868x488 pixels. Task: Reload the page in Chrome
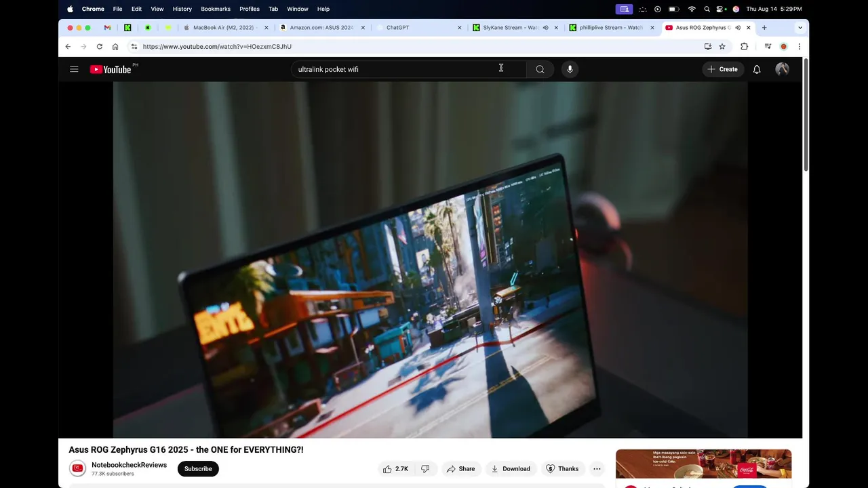coord(100,47)
